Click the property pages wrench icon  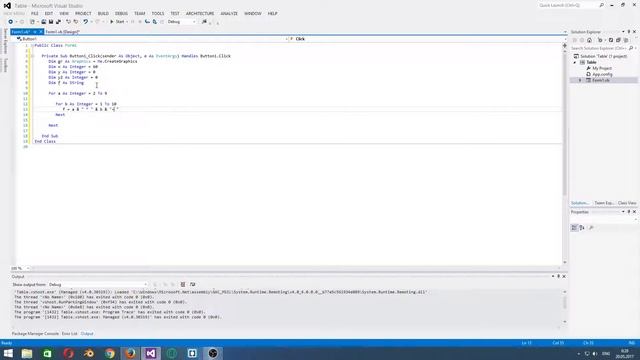[591, 228]
